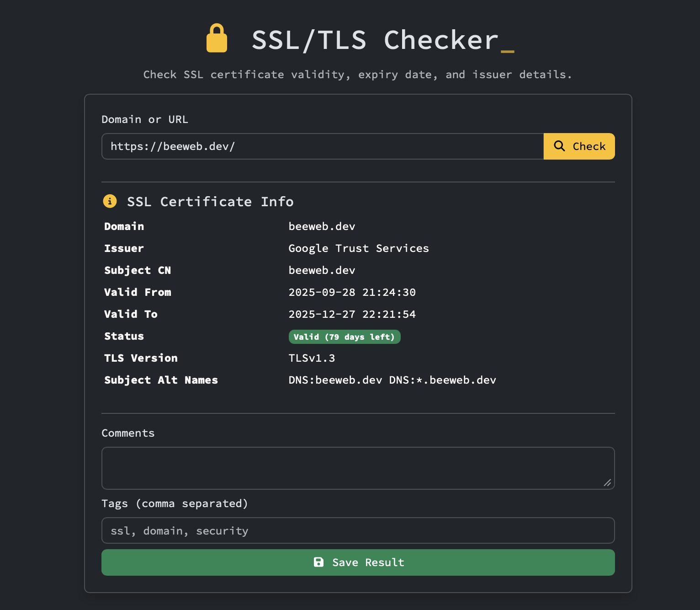700x610 pixels.
Task: Click the SSL Certificate Info heading
Action: pyautogui.click(x=210, y=201)
